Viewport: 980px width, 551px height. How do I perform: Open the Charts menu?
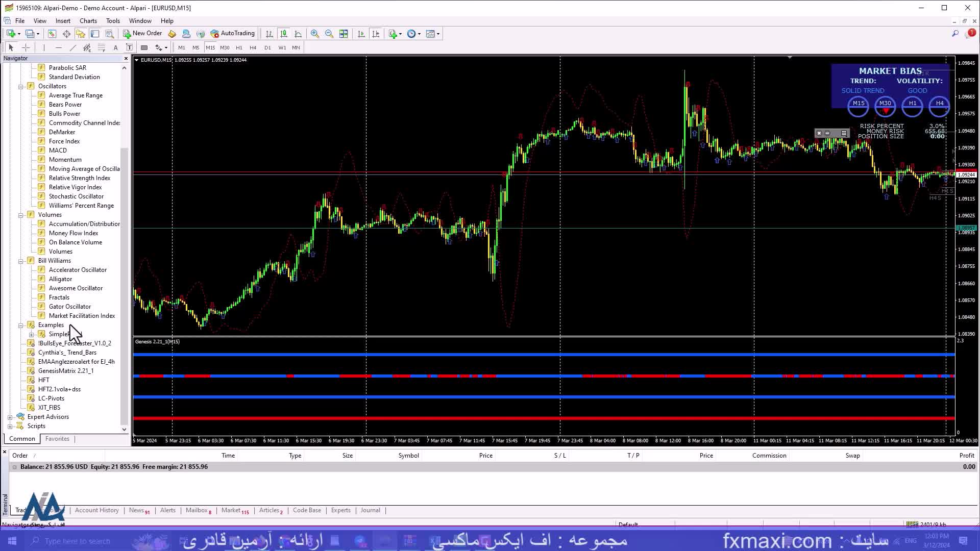[x=88, y=21]
